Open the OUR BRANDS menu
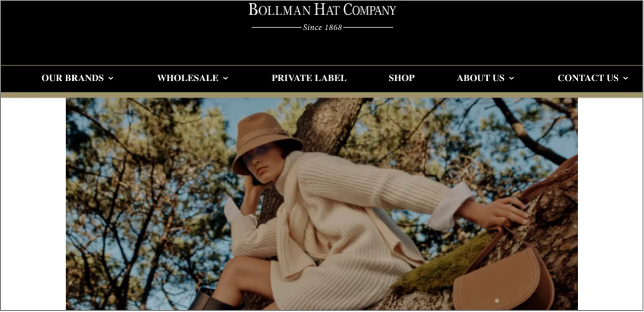644x312 pixels. pyautogui.click(x=72, y=78)
